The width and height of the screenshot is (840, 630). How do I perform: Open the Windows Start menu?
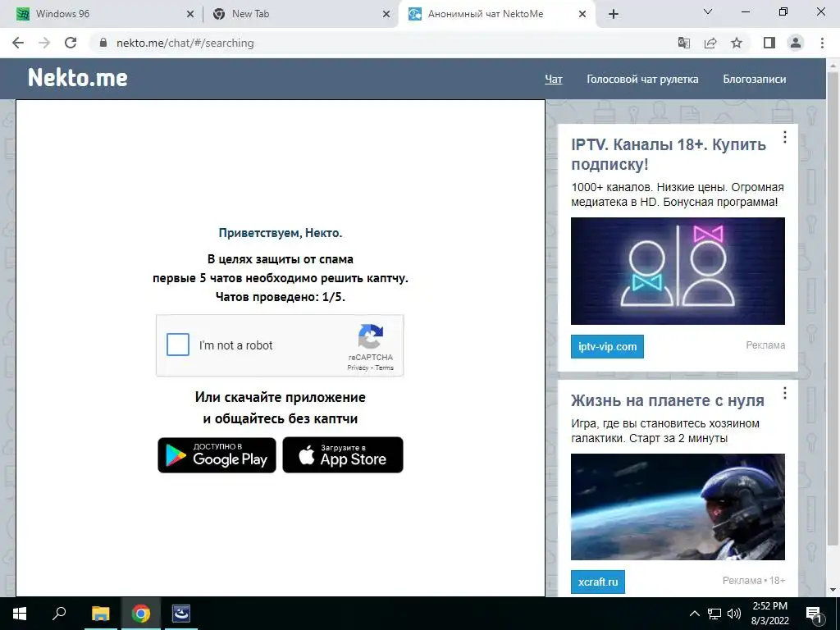(x=20, y=614)
